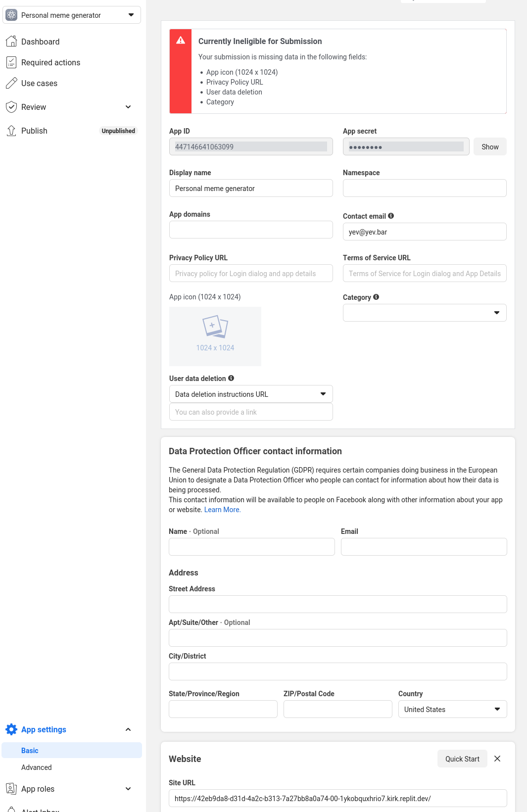Click the Required actions checklist icon
Viewport: 527px width, 812px height.
11,62
